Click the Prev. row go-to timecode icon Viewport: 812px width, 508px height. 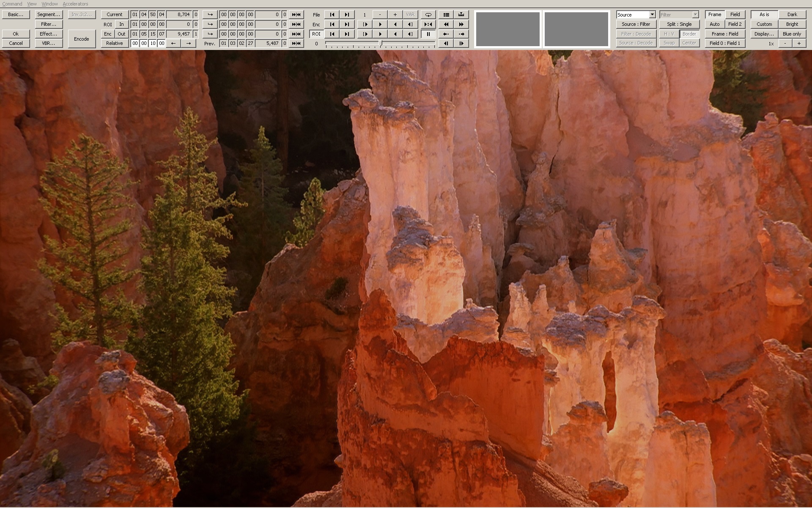(x=296, y=43)
